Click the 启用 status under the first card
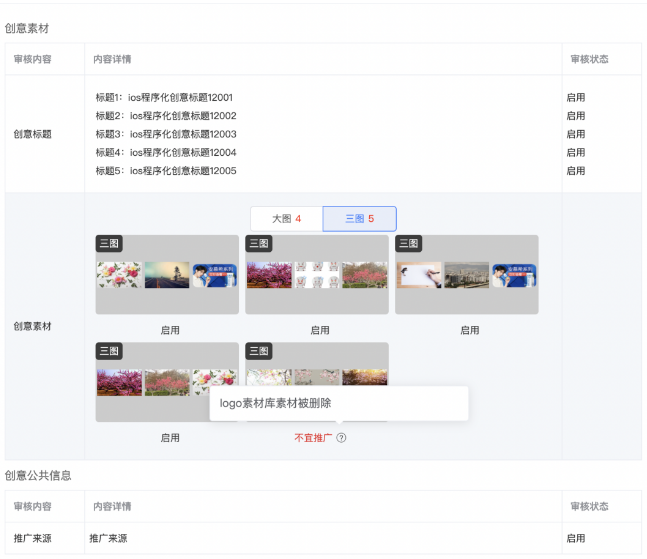 [x=170, y=330]
